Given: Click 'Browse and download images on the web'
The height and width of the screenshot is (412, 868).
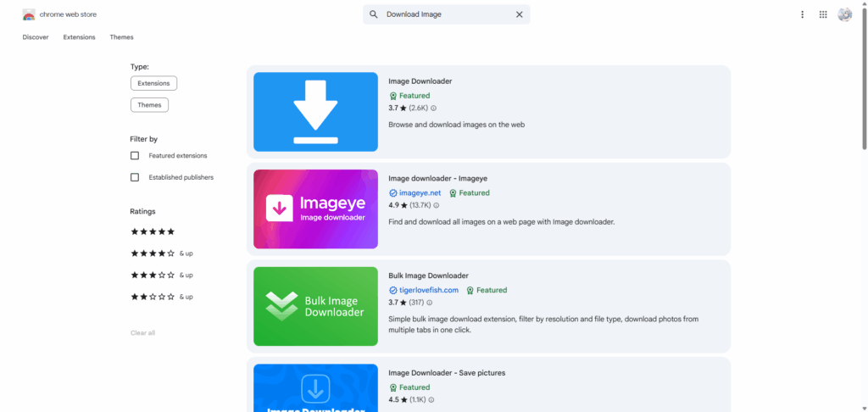Looking at the screenshot, I should (x=457, y=125).
